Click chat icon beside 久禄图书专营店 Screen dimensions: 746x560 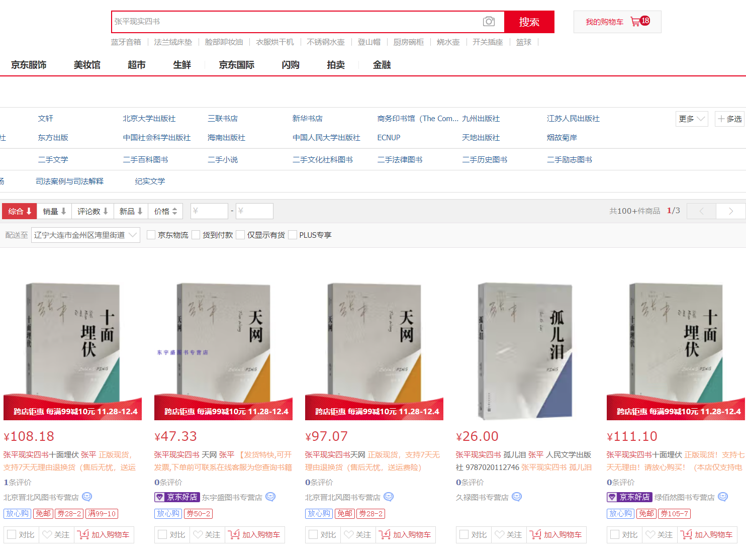pyautogui.click(x=517, y=497)
